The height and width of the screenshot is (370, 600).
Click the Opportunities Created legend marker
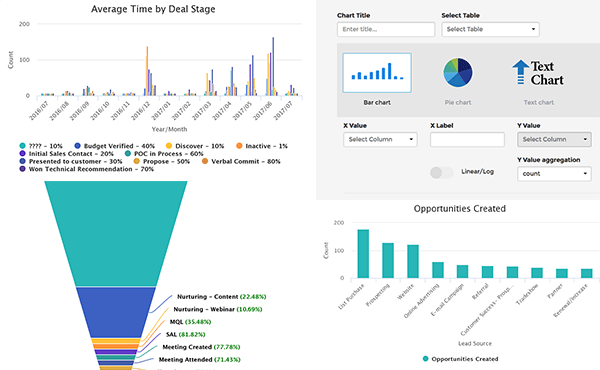point(426,359)
